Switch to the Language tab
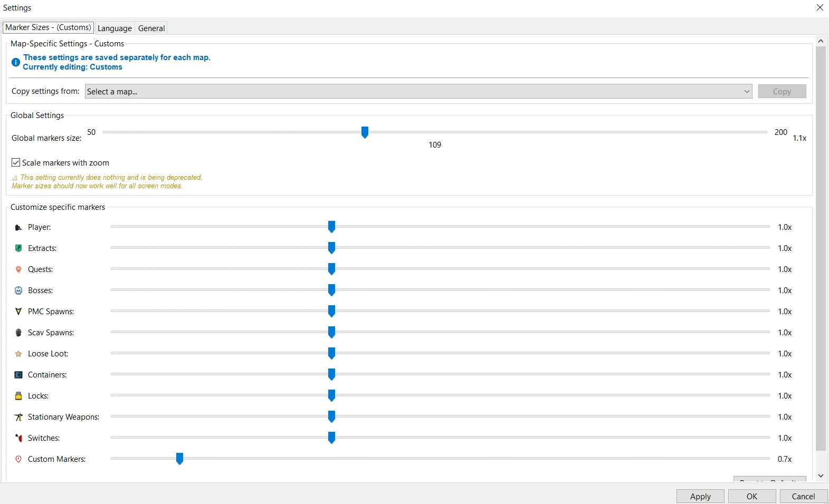Image resolution: width=829 pixels, height=504 pixels. 115,28
